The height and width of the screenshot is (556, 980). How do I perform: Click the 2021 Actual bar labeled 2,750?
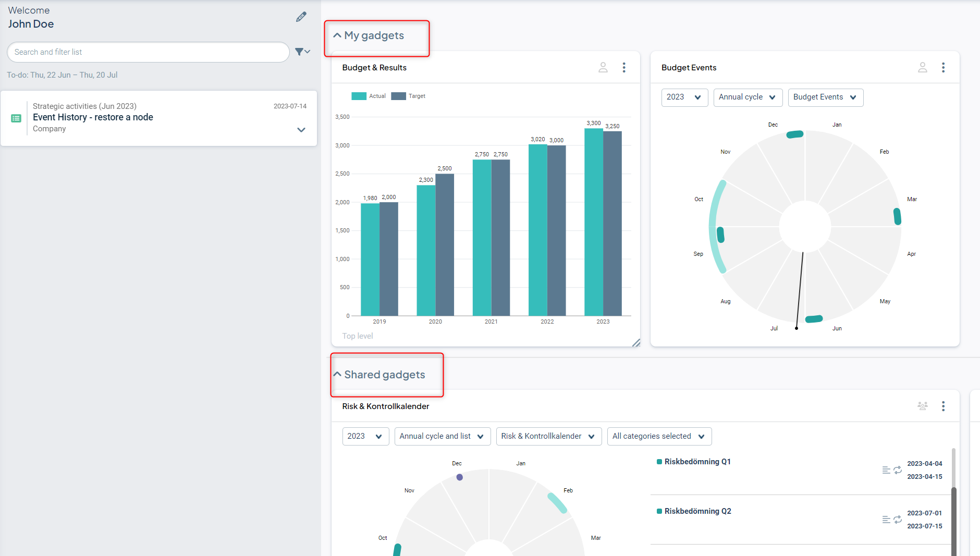tap(482, 238)
